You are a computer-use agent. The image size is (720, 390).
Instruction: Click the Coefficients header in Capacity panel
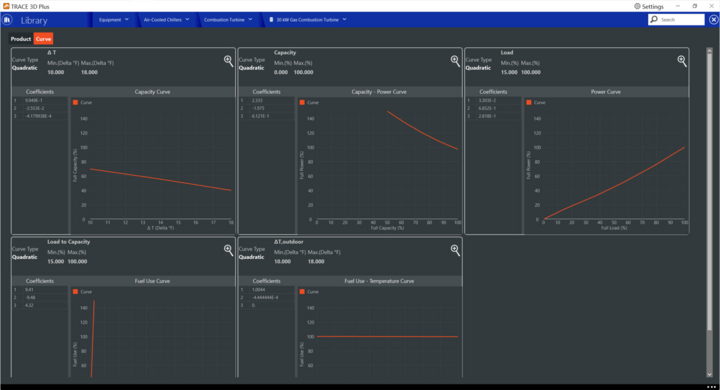click(x=266, y=92)
